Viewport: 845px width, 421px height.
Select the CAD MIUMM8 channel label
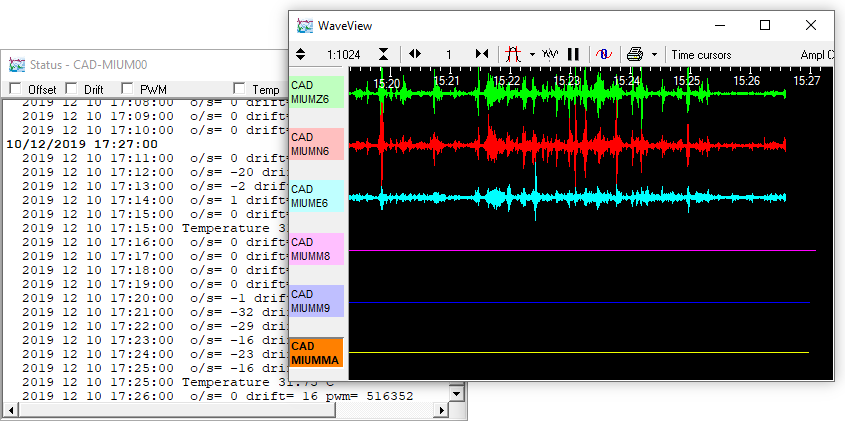316,249
